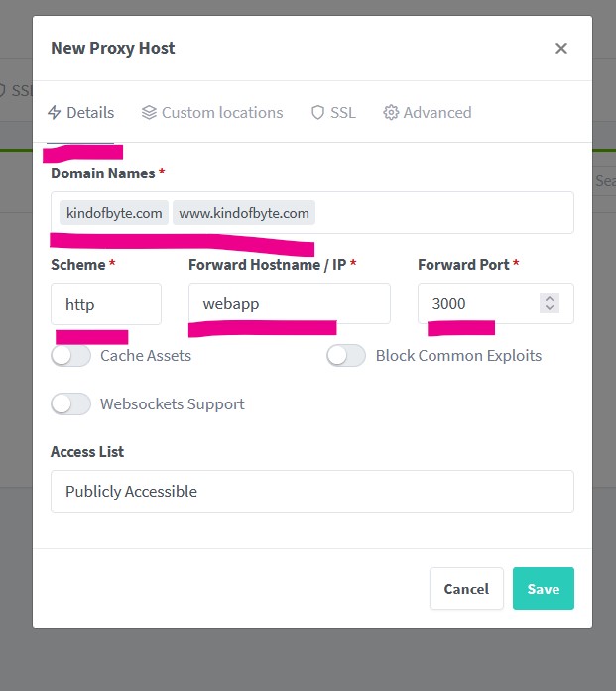Open the Access List dropdown

[312, 491]
